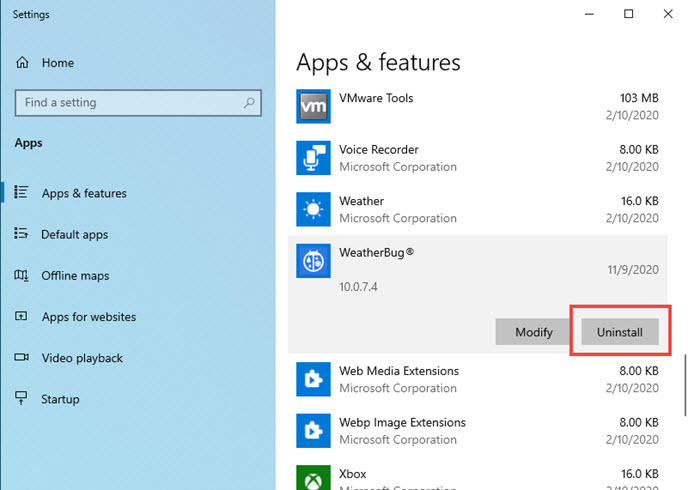Viewport: 688px width, 490px height.
Task: Click WeatherBug version 10.0.7.4 text
Action: [358, 287]
